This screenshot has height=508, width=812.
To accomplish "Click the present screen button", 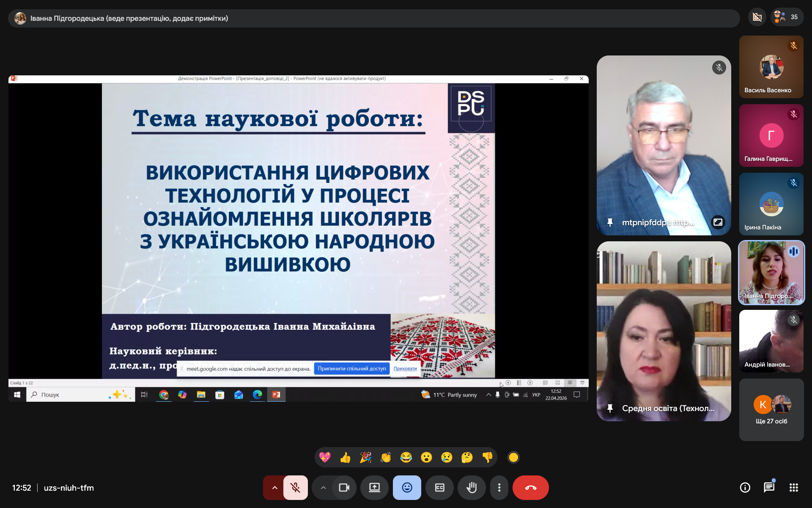I will click(374, 488).
